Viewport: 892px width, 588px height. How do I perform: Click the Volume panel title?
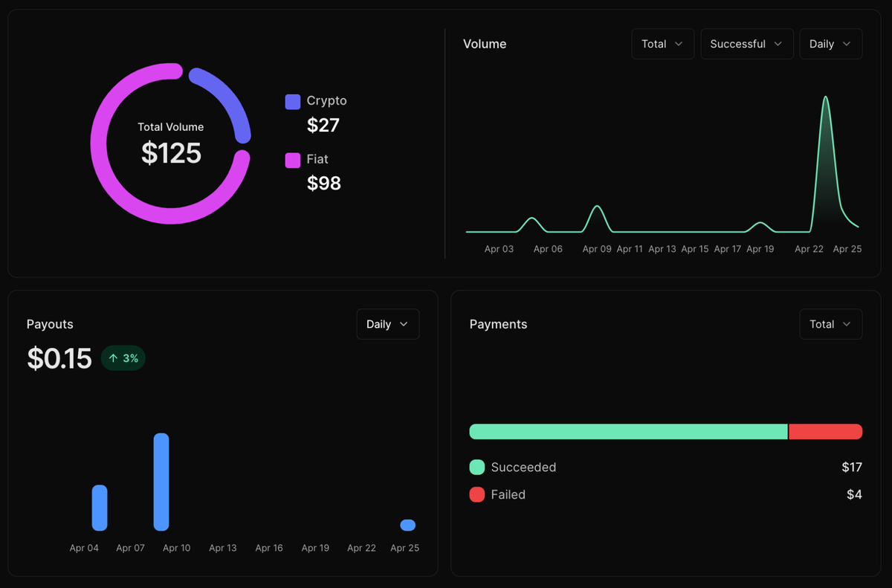pyautogui.click(x=485, y=44)
